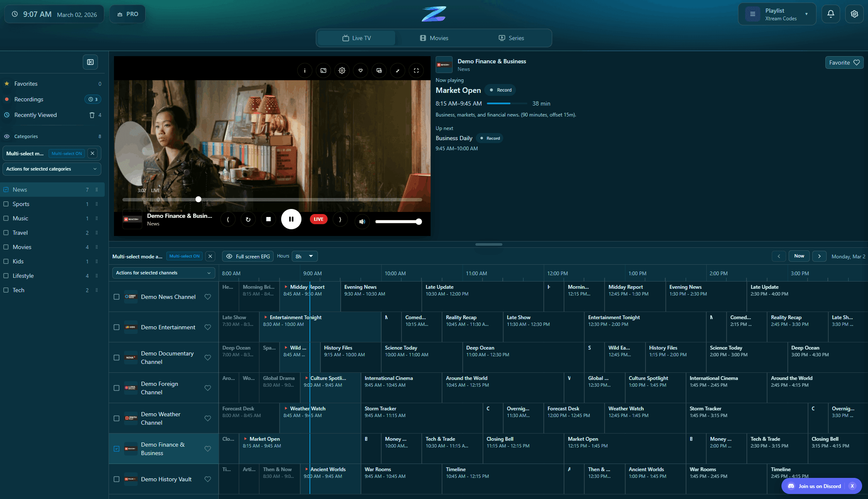Uncheck the Demo Finance & Business channel
868x499 pixels.
117,449
